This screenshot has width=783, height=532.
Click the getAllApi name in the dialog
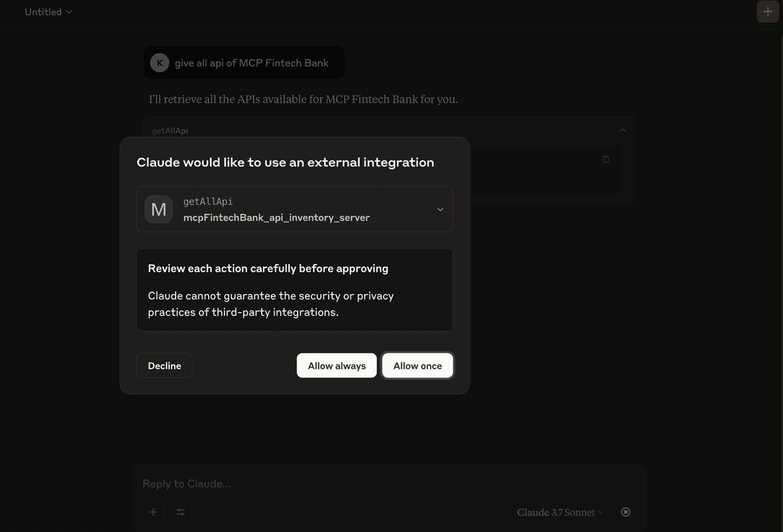tap(208, 201)
